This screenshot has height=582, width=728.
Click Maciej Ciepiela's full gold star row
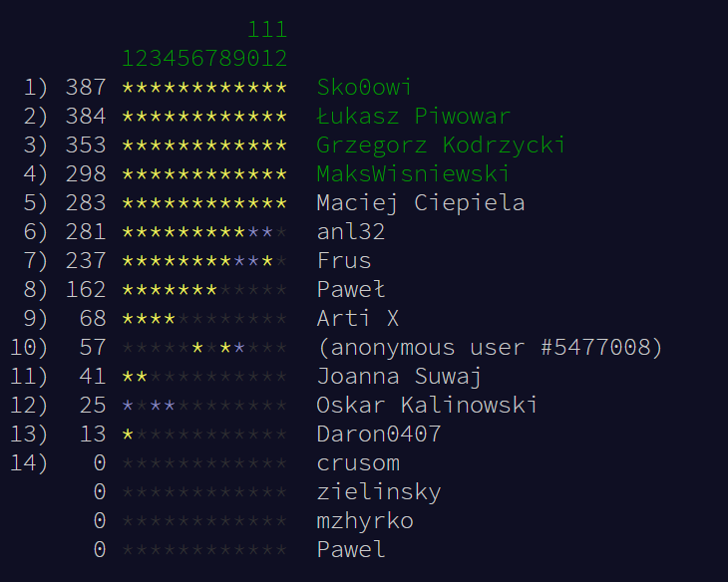[x=204, y=203]
